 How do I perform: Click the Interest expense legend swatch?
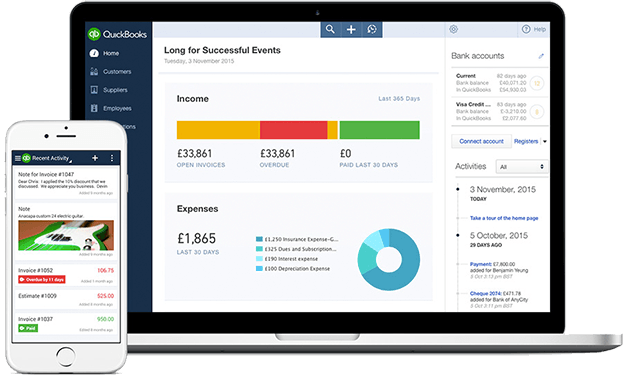pyautogui.click(x=259, y=259)
